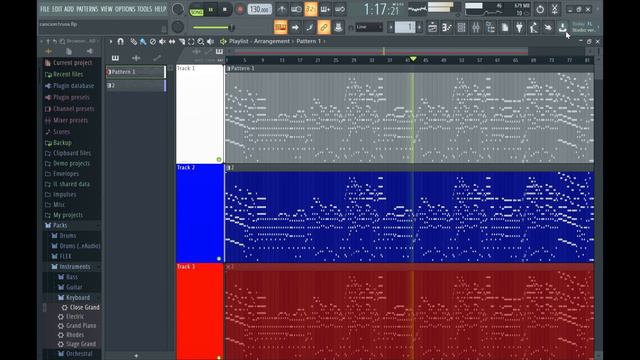Open the HELP menu
The width and height of the screenshot is (640, 360).
click(x=160, y=9)
